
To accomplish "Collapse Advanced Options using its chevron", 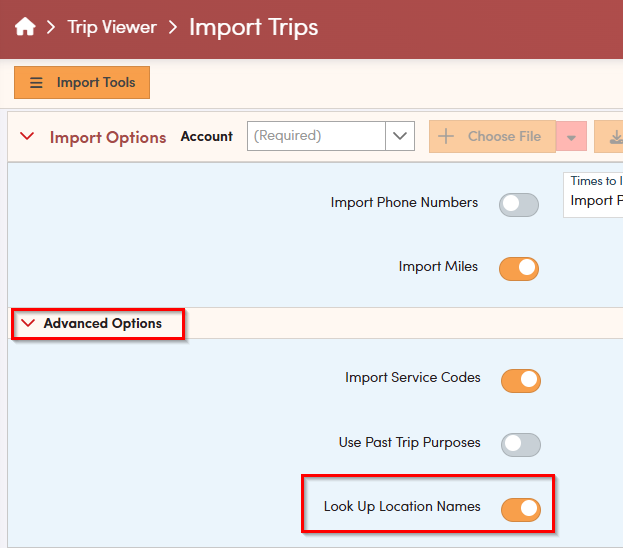I will tap(27, 324).
